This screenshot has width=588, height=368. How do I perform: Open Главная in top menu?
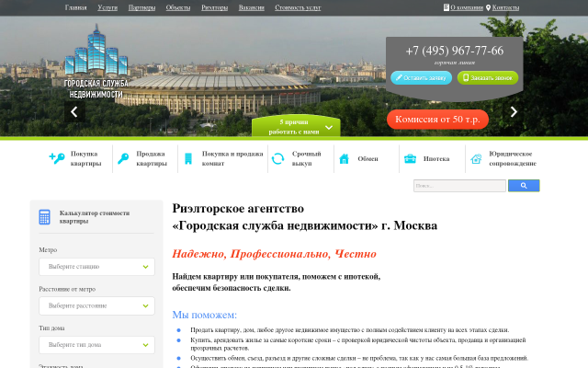tap(75, 7)
